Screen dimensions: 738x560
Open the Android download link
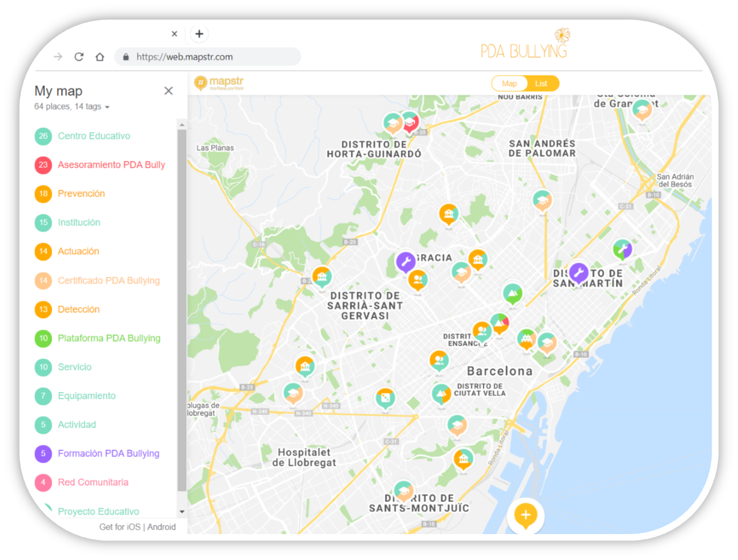(161, 527)
